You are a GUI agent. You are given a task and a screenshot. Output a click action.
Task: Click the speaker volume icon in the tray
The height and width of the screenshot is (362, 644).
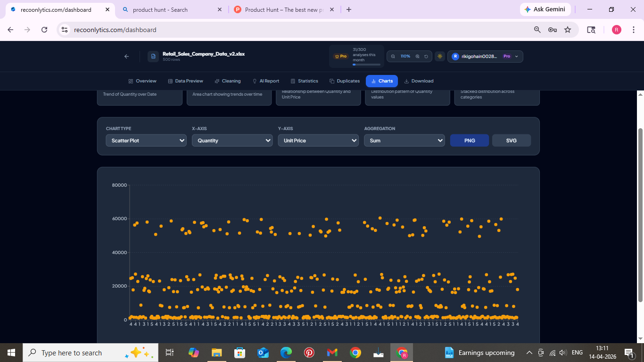point(562,353)
